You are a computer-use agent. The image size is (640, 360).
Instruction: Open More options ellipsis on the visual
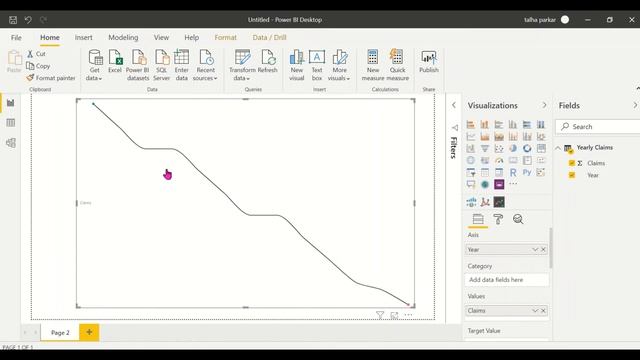tap(408, 315)
